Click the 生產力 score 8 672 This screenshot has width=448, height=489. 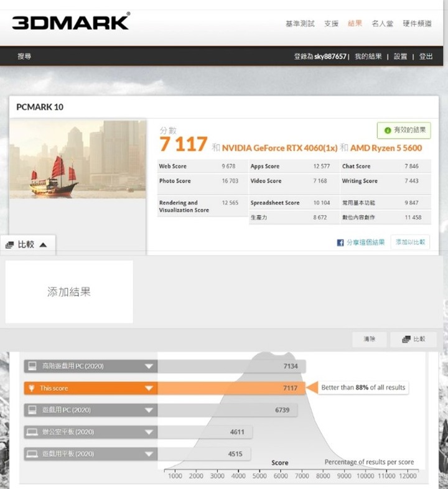coord(320,217)
